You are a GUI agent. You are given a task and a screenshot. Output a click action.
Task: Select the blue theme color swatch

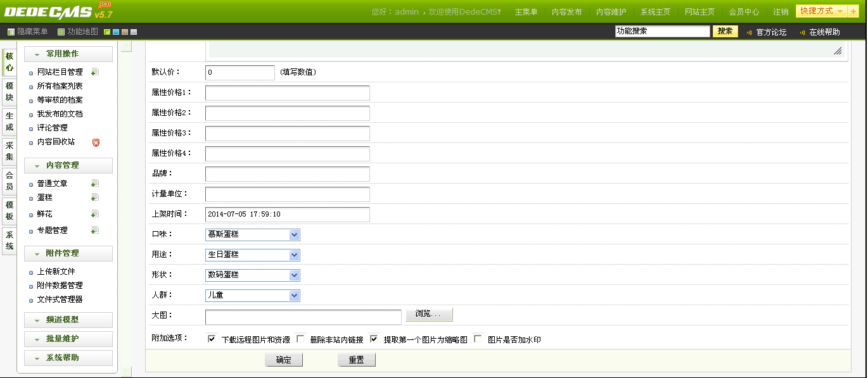tap(116, 32)
